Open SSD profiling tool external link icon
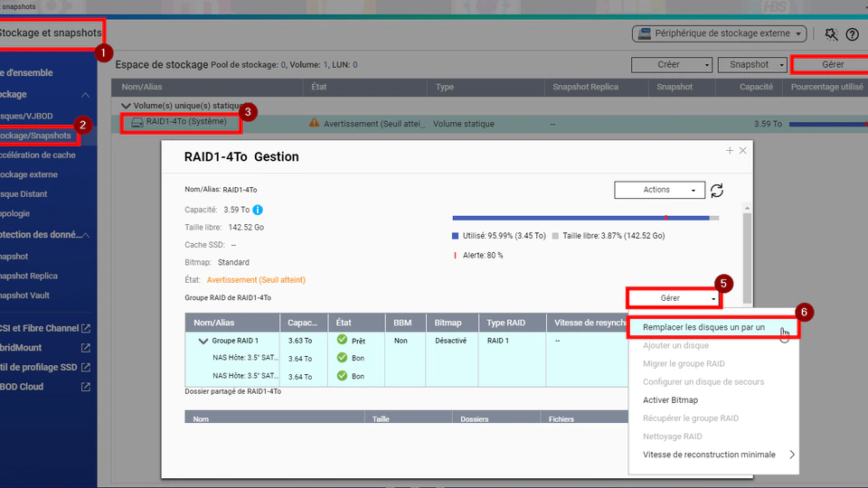This screenshot has height=488, width=868. click(x=86, y=367)
